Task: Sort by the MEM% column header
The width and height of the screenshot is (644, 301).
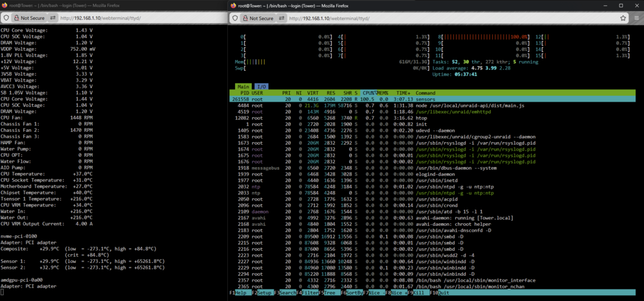Action: pos(383,93)
